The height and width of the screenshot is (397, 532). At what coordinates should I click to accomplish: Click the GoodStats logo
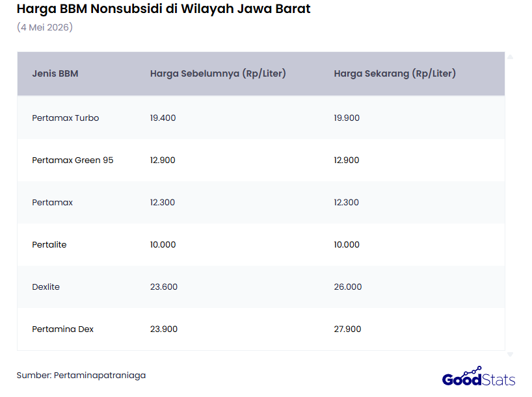(479, 377)
